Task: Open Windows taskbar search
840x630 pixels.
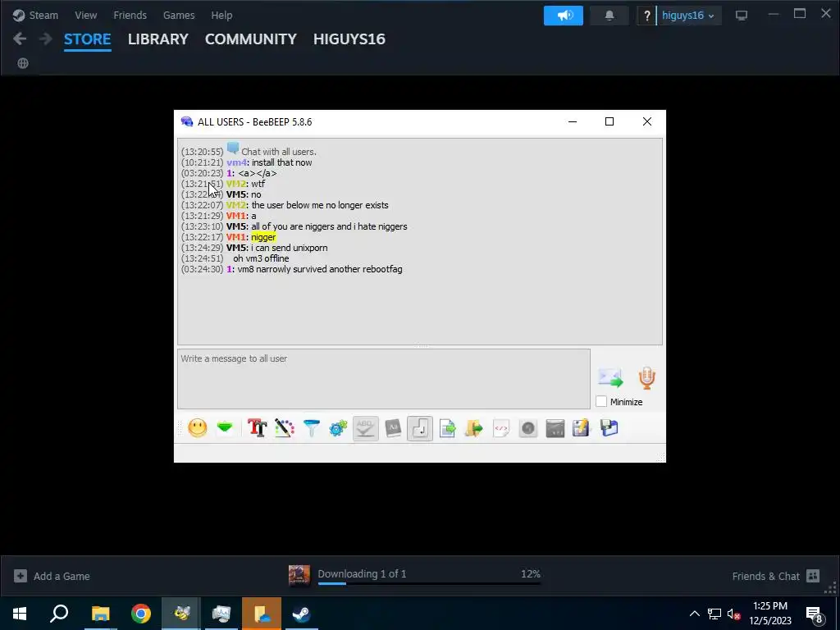Action: point(59,614)
